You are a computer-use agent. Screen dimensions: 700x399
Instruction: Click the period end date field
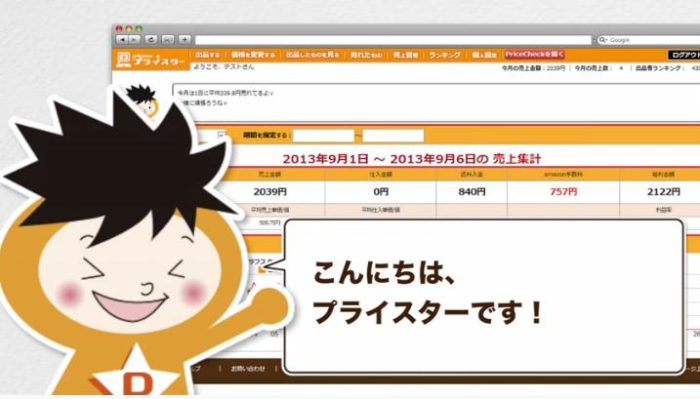coord(393,135)
